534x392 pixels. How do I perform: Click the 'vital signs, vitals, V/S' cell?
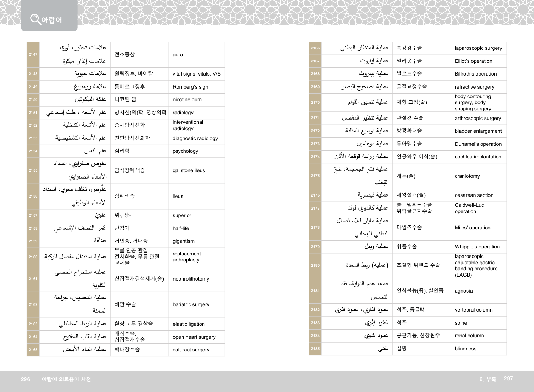tap(196, 74)
